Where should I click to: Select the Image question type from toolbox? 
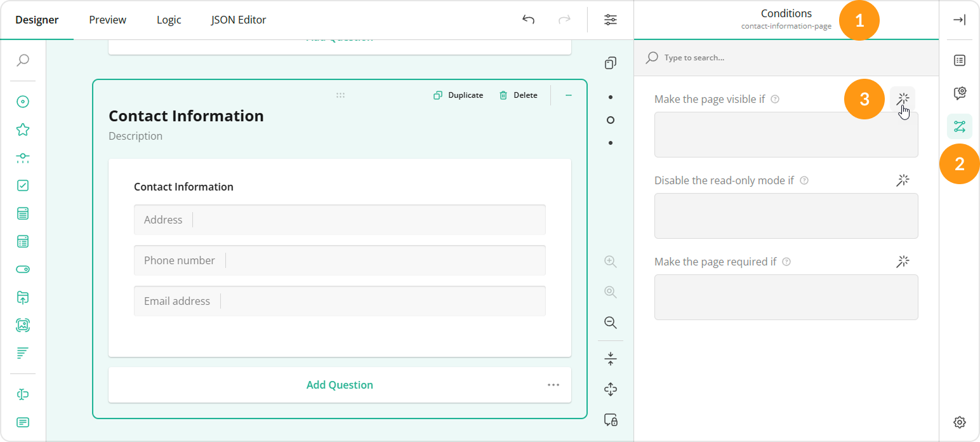(23, 325)
